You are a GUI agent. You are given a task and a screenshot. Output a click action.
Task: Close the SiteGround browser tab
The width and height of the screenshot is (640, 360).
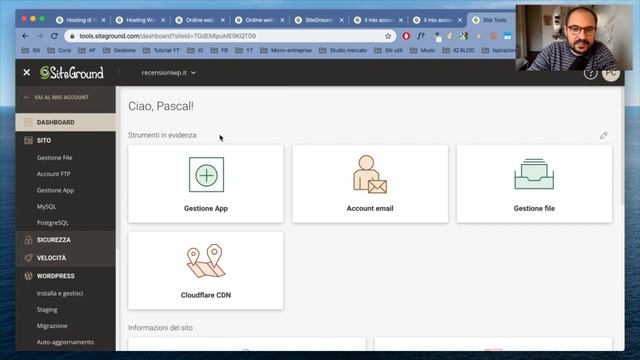coord(342,20)
